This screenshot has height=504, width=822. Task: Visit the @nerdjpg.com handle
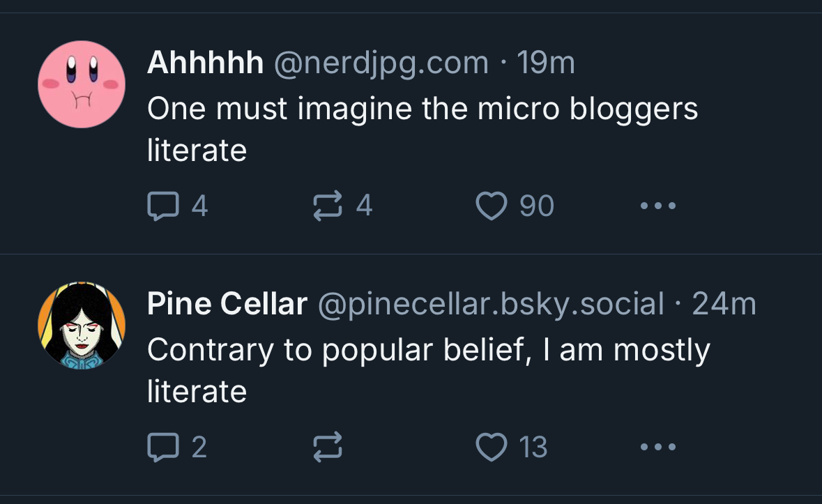click(381, 63)
